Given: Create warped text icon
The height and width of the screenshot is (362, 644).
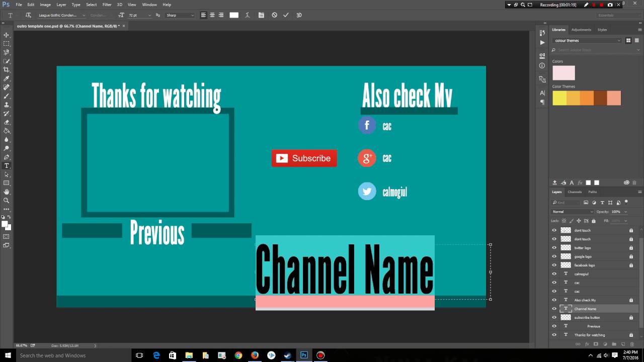Looking at the screenshot, I should [x=248, y=15].
